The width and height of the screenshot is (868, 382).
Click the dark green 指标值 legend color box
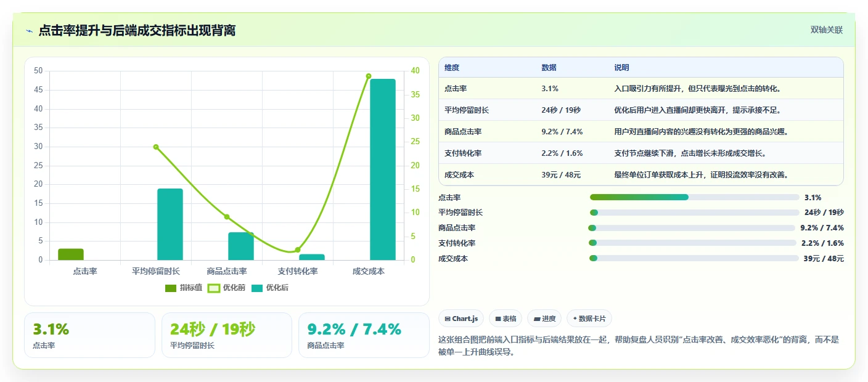click(171, 288)
